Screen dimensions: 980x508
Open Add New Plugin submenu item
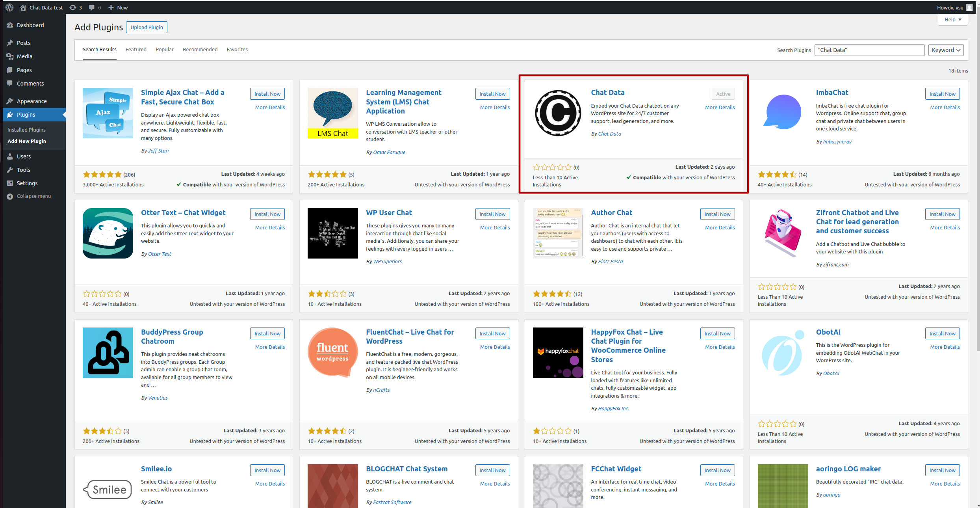pos(27,141)
